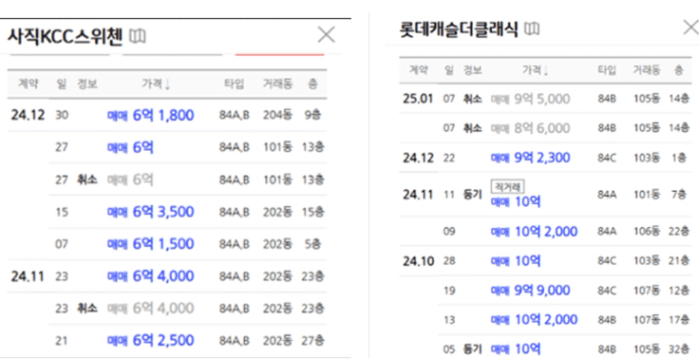Click 취소 label in 8억 6,000 row
This screenshot has height=360, width=699.
[473, 128]
